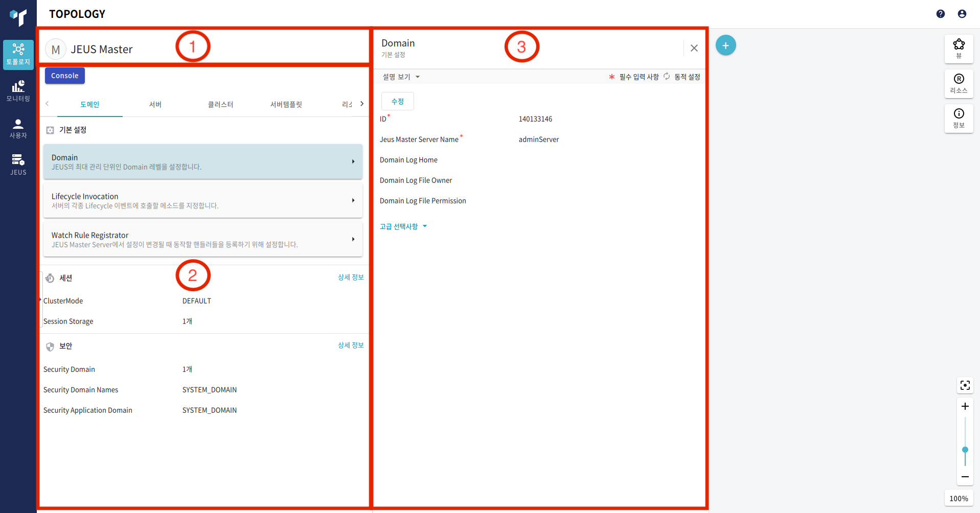Click the 보안 shield icon
The width and height of the screenshot is (980, 513).
click(x=50, y=346)
